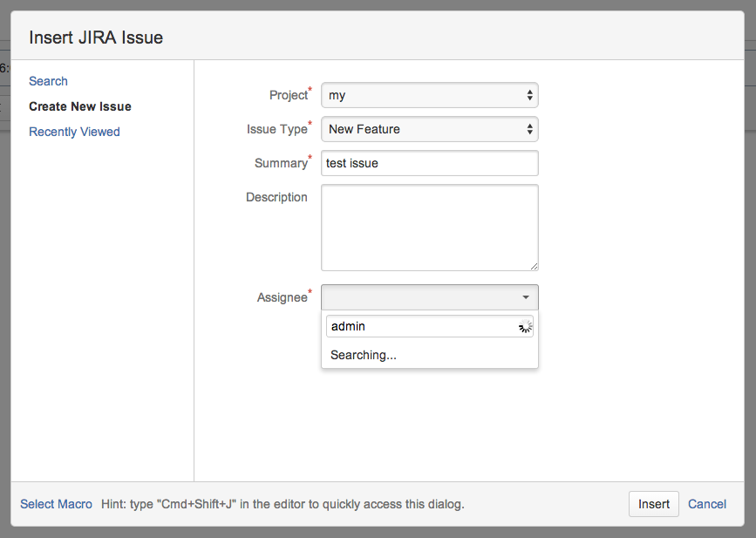Collapse the Assignee dropdown arrow
Viewport: 756px width, 538px height.
[526, 297]
